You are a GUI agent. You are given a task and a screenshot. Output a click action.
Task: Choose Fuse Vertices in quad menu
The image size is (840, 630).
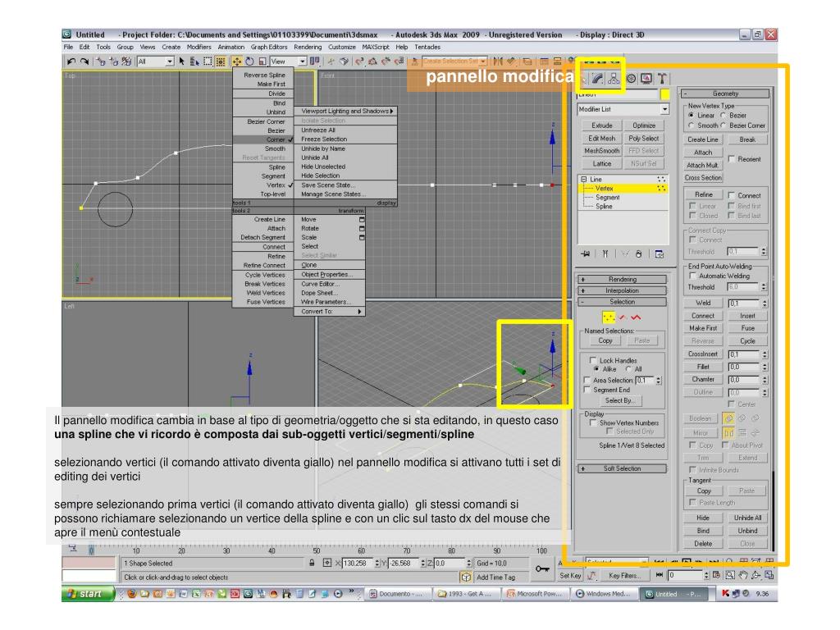tap(266, 302)
